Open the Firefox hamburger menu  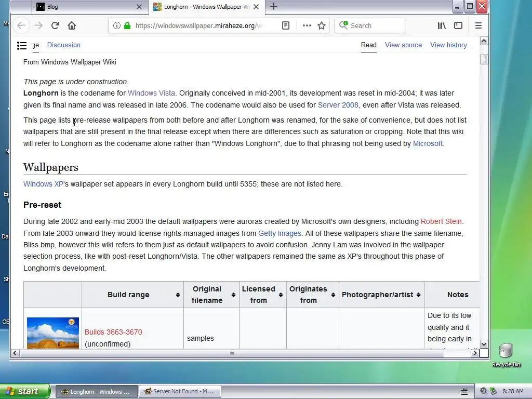point(478,25)
